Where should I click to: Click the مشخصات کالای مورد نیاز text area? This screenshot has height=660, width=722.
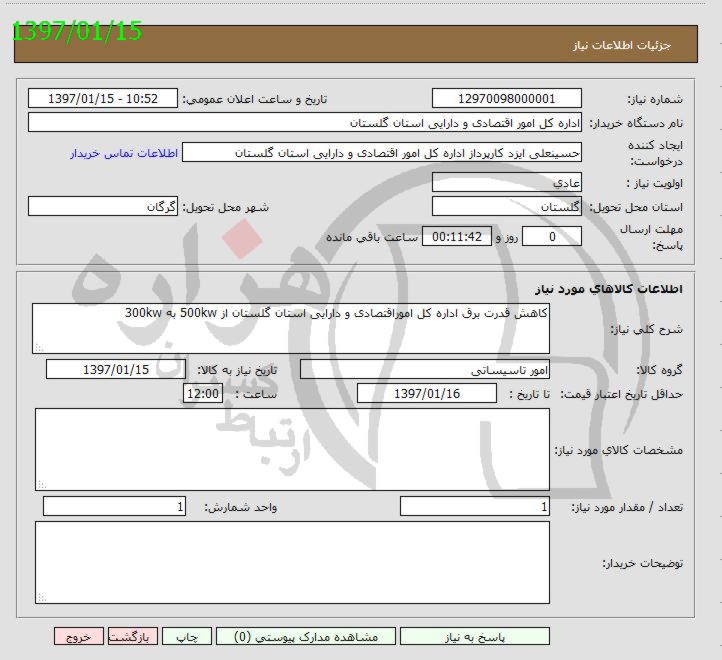tap(292, 449)
